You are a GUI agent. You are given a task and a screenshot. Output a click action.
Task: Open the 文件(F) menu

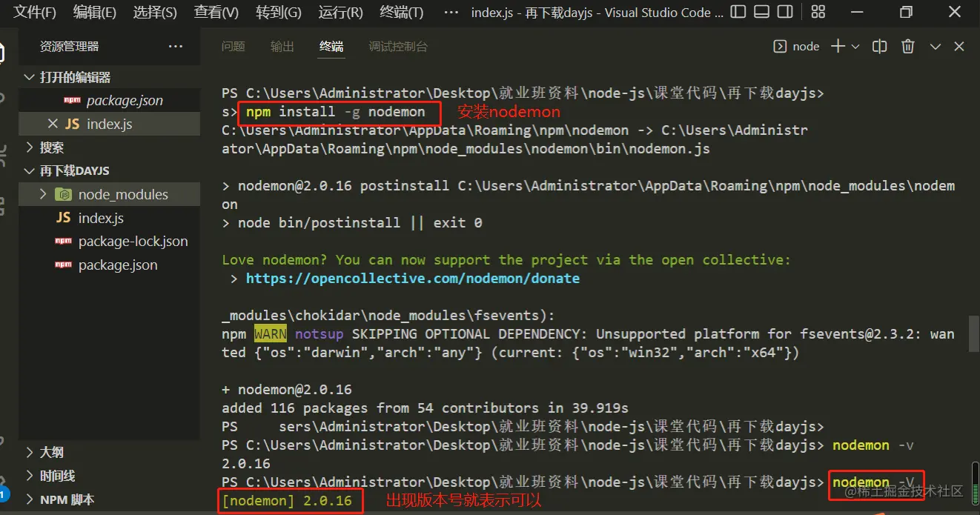35,13
